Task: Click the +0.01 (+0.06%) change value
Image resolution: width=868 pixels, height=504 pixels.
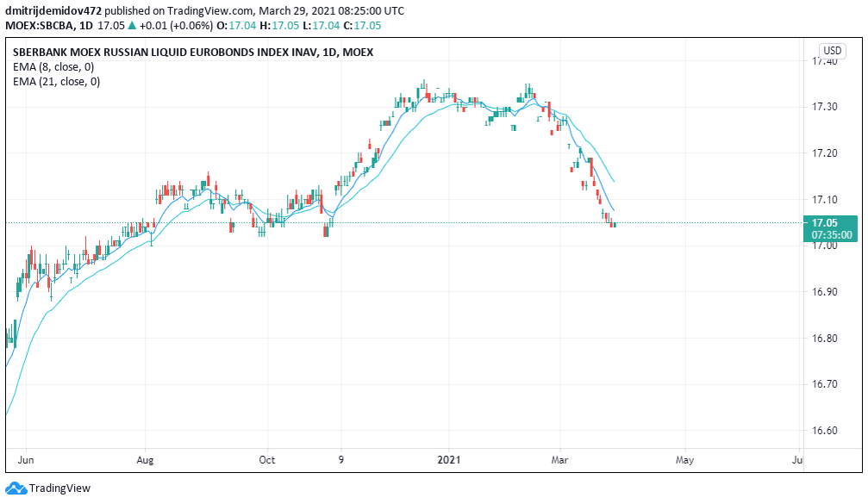Action: 176,26
